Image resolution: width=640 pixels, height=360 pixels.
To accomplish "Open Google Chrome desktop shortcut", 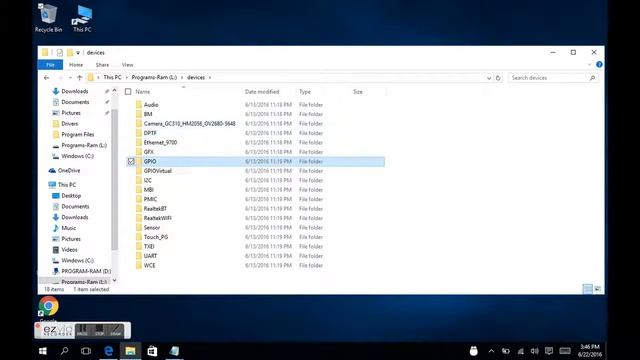I will click(49, 307).
